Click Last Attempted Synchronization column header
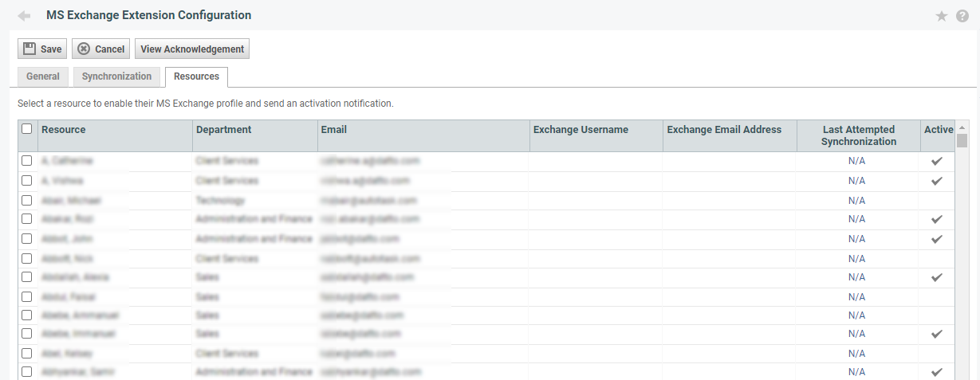This screenshot has height=380, width=980. coord(858,135)
